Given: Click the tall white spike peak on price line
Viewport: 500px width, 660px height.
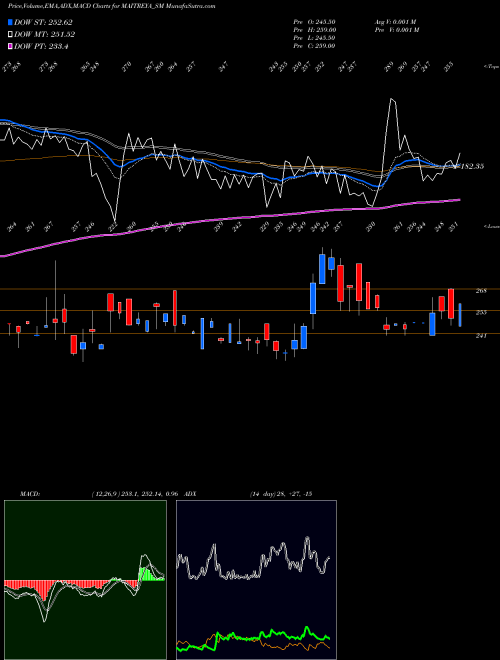Looking at the screenshot, I should pos(392,99).
